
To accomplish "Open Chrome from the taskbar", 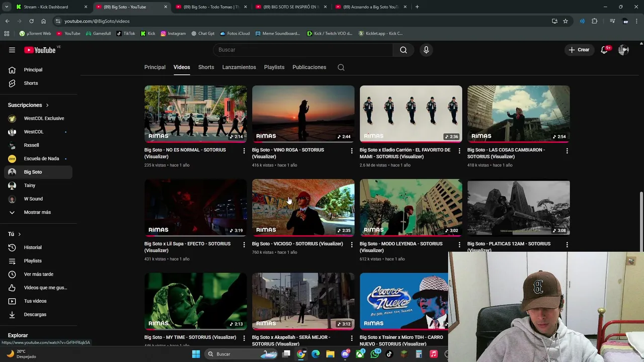I will [x=301, y=354].
